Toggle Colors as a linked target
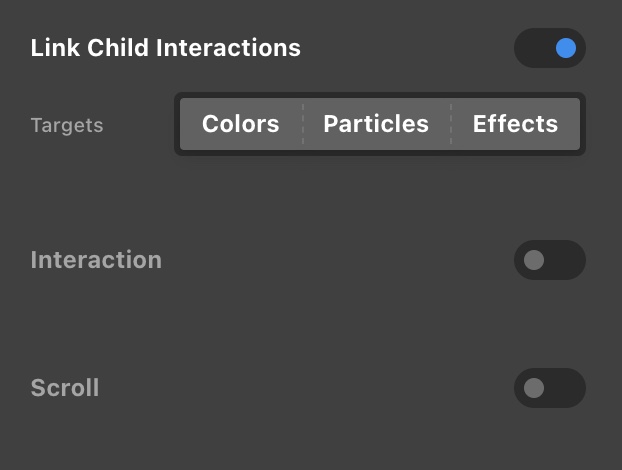The width and height of the screenshot is (622, 470). tap(240, 124)
